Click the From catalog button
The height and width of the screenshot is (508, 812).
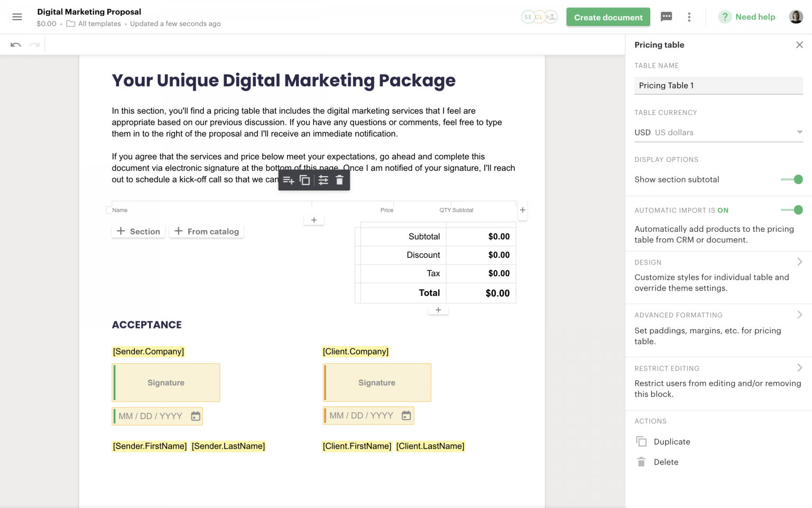pyautogui.click(x=206, y=231)
